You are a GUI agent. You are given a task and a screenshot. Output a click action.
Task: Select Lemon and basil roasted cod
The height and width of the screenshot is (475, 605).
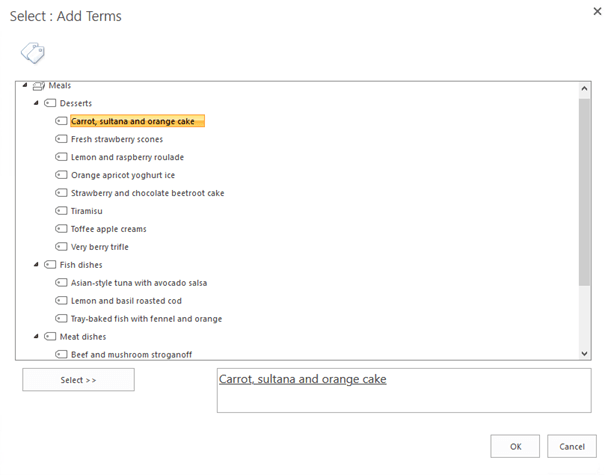[x=126, y=301]
